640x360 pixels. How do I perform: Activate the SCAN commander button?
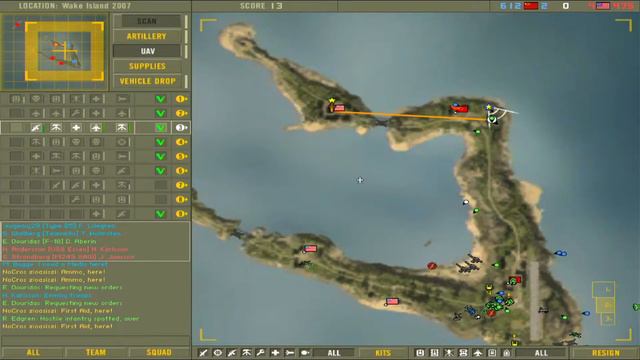click(147, 21)
